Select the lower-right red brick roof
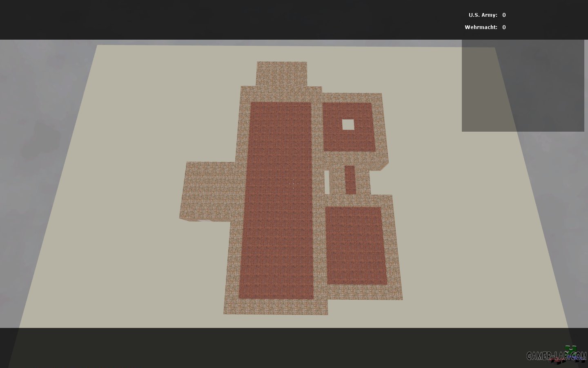This screenshot has width=588, height=368. tap(356, 245)
